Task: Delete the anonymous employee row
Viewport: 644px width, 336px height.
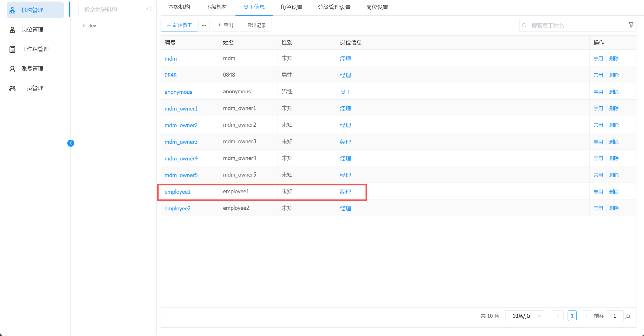Action: pyautogui.click(x=614, y=92)
